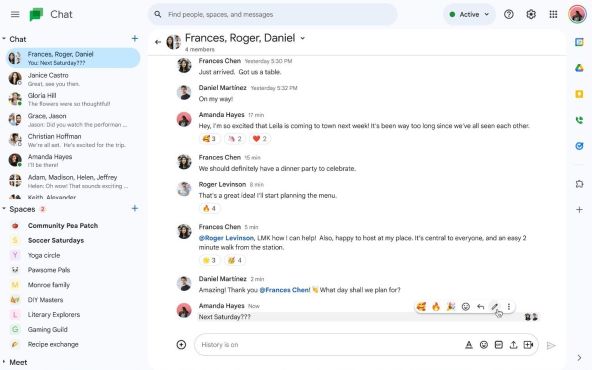Start a video meeting from compose bar
Viewport: 592px width, 370px height.
coord(528,345)
